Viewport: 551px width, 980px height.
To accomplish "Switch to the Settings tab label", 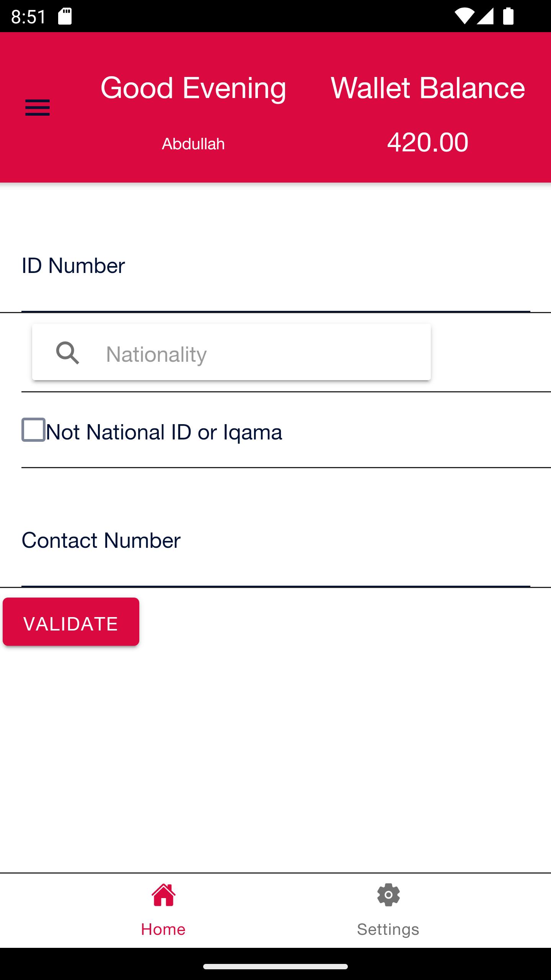I will [x=388, y=929].
